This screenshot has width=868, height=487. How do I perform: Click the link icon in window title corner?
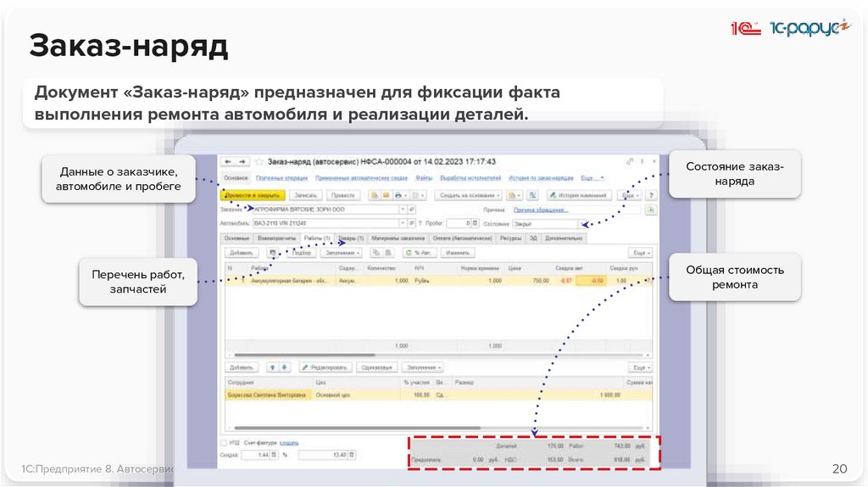point(630,162)
